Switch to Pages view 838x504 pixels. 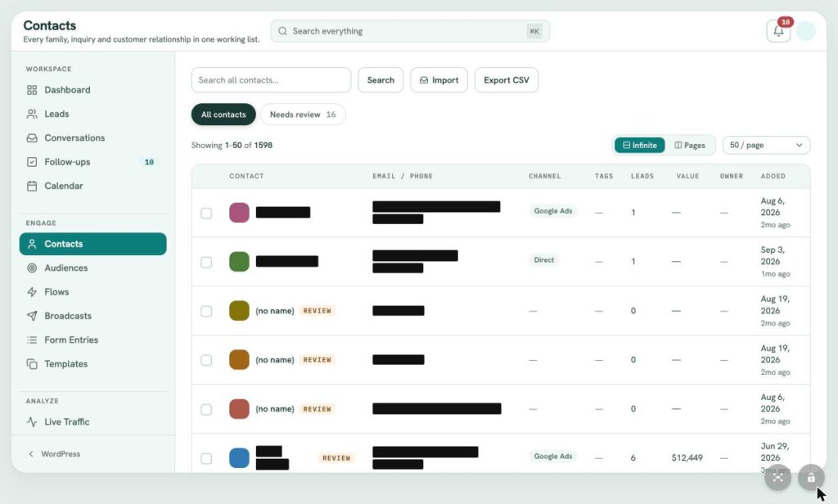pos(690,146)
